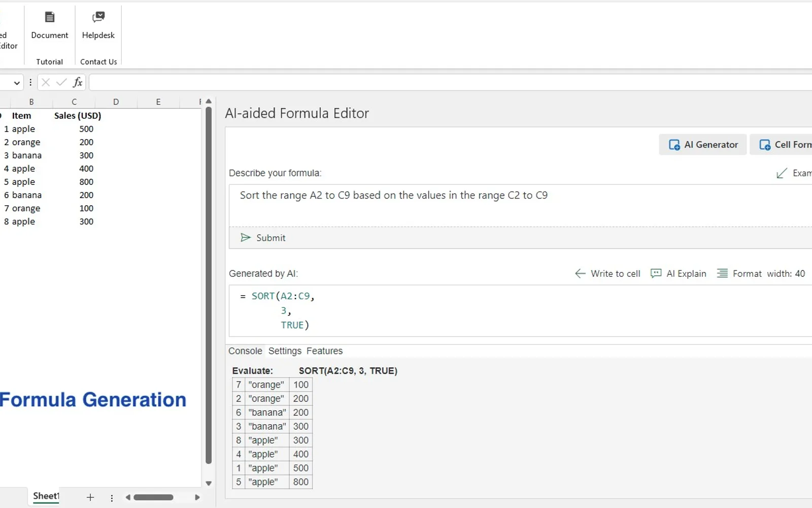Switch to the Cell Formula tab
The width and height of the screenshot is (812, 508).
pyautogui.click(x=781, y=145)
